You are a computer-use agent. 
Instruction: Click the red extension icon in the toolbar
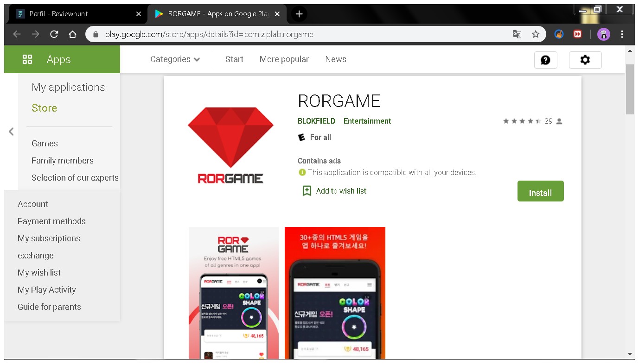point(577,34)
